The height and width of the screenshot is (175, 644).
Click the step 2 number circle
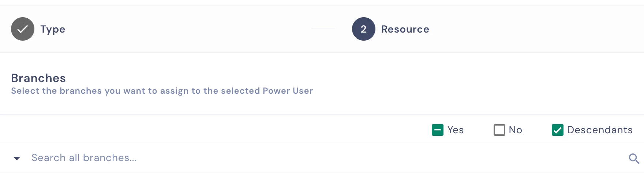pos(363,29)
